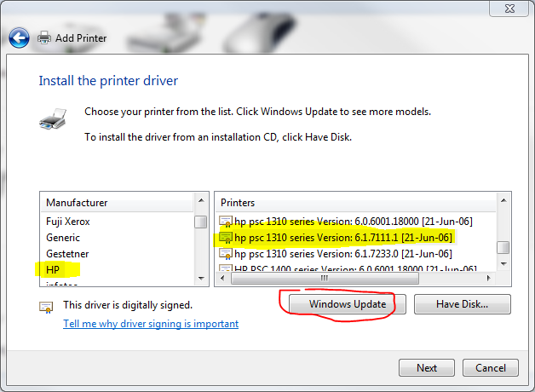Click Manufacturer list scroll down arrow
The height and width of the screenshot is (392, 535).
(x=201, y=279)
